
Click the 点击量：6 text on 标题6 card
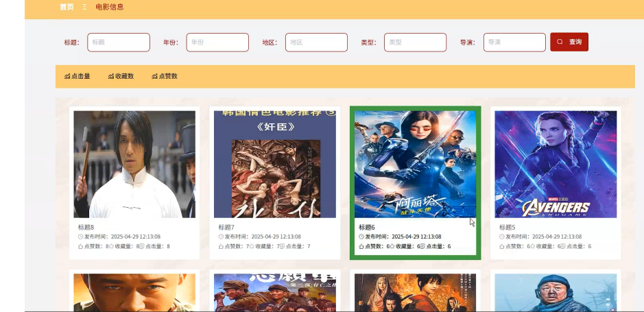[439, 247]
